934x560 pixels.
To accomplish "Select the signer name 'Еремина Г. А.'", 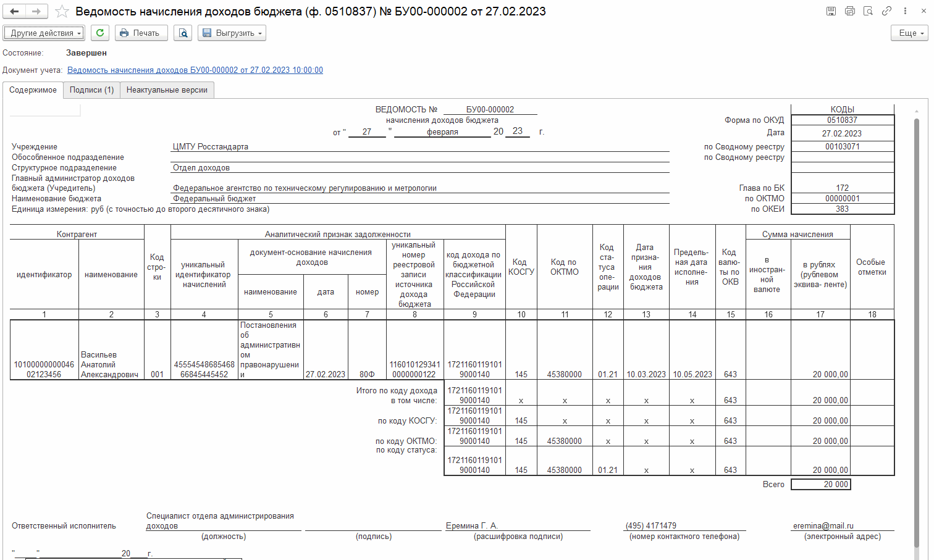I will pyautogui.click(x=518, y=525).
